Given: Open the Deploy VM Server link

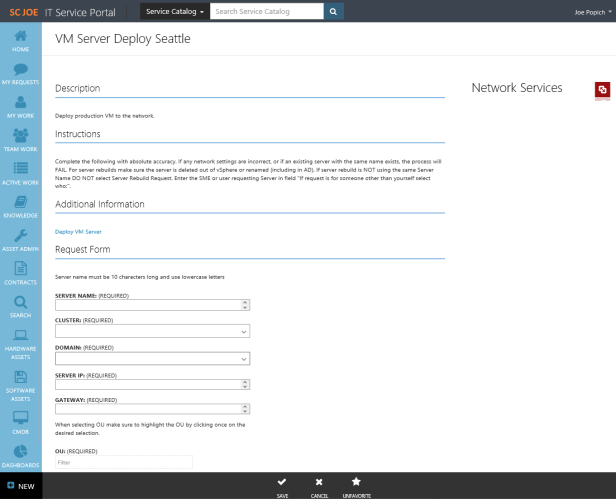Looking at the screenshot, I should (x=78, y=231).
